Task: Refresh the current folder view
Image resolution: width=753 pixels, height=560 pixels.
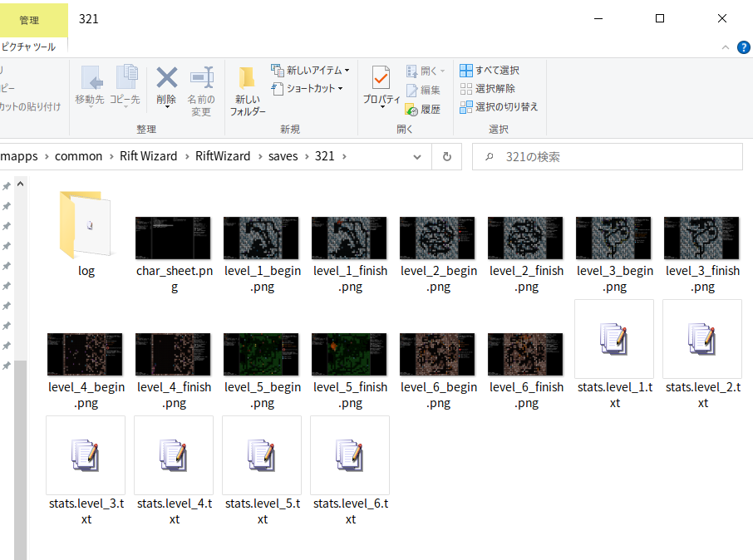Action: pos(447,156)
